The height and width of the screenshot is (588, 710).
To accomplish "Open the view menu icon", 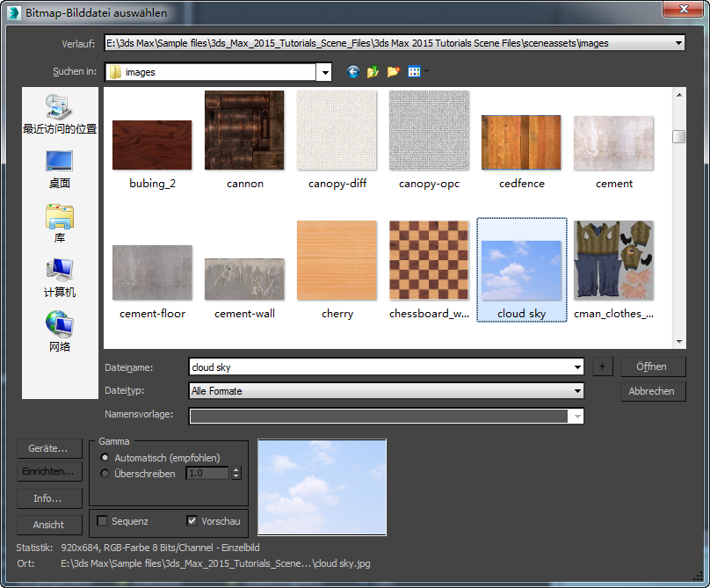I will tap(415, 72).
